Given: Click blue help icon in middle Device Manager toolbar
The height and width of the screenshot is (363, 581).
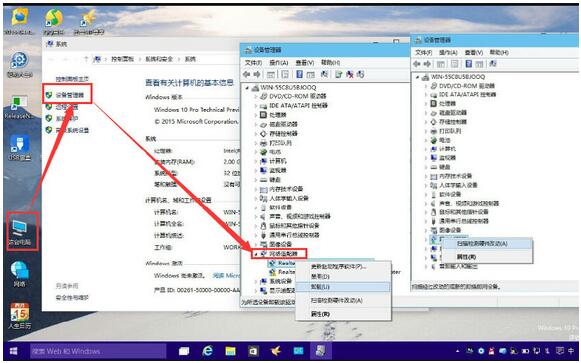Looking at the screenshot, I should point(299,74).
